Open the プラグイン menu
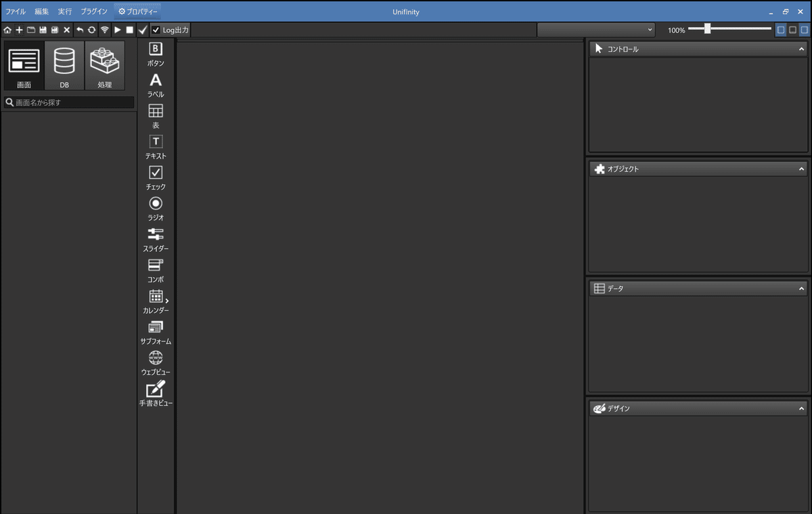This screenshot has height=514, width=812. (x=94, y=12)
